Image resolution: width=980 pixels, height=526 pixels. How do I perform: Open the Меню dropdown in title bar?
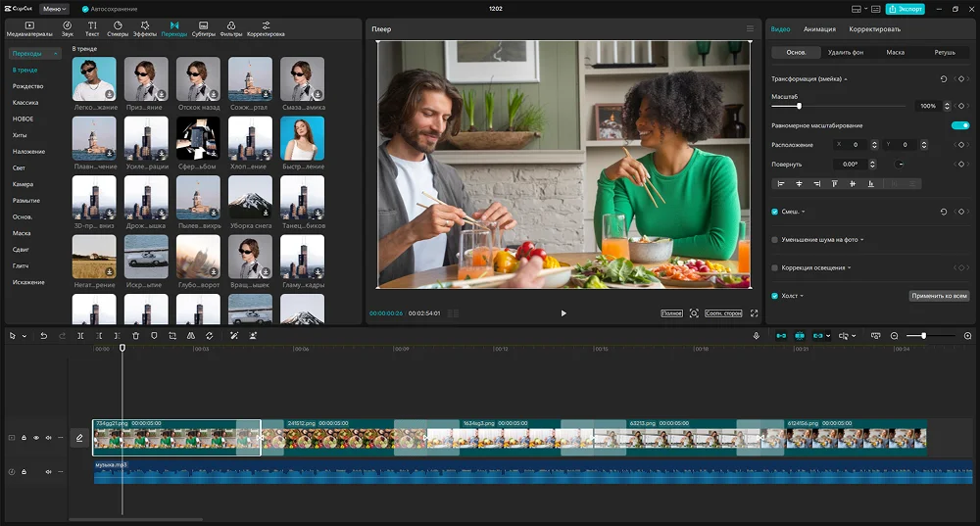(x=54, y=9)
